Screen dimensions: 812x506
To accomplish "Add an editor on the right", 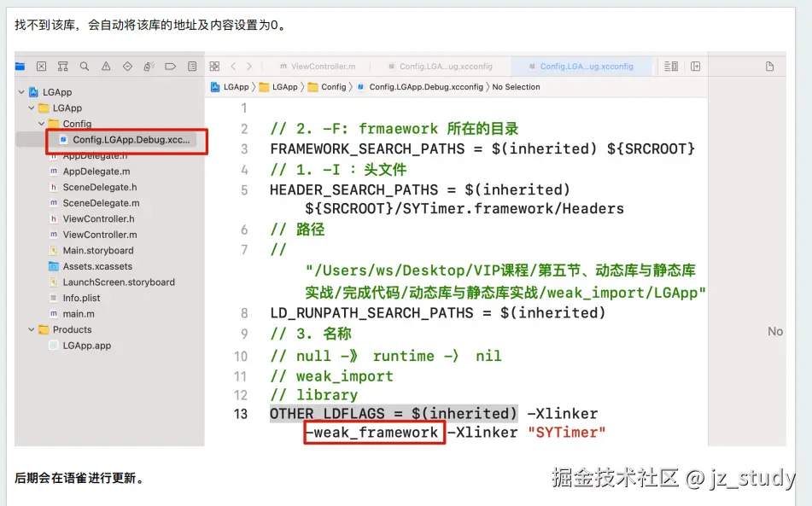I will click(x=696, y=67).
